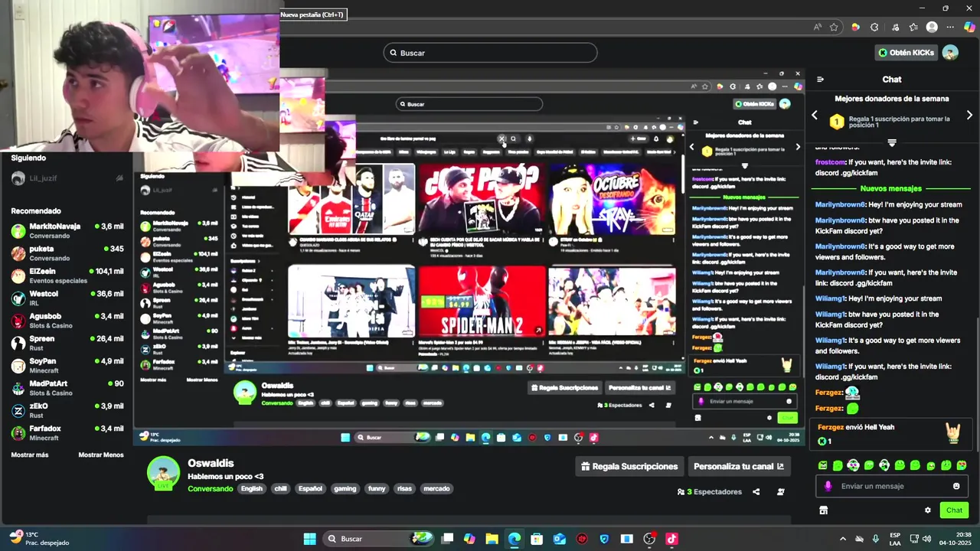Viewport: 980px width, 551px height.
Task: Focus the Kick Buscar search field
Action: tap(490, 53)
